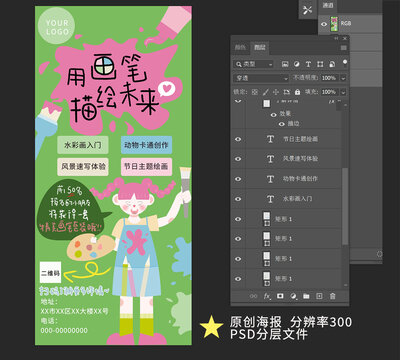The image size is (400, 360).
Task: Switch to the 通道 tab
Action: (x=328, y=5)
